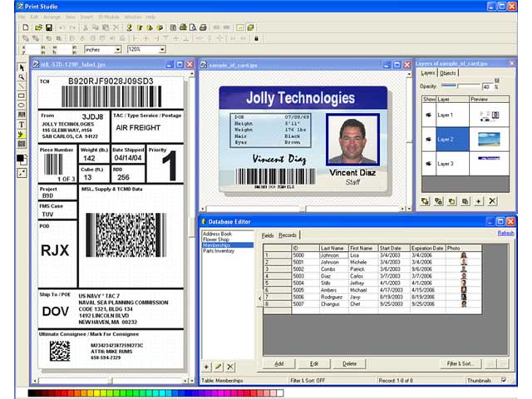This screenshot has width=532, height=399.
Task: Click the Layer 2 preview thumbnail
Action: (489, 140)
